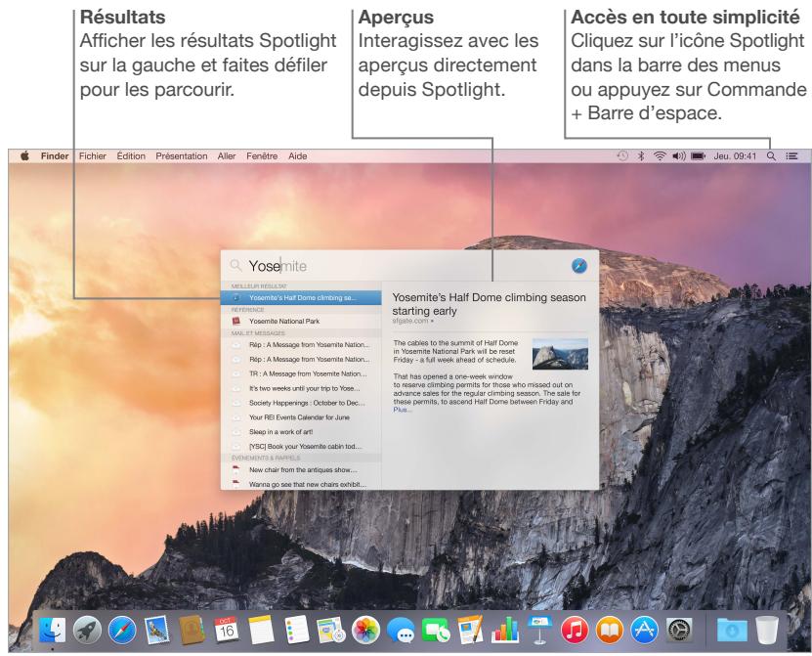
Task: Click the Jeu. 09:41 clock
Action: click(735, 156)
